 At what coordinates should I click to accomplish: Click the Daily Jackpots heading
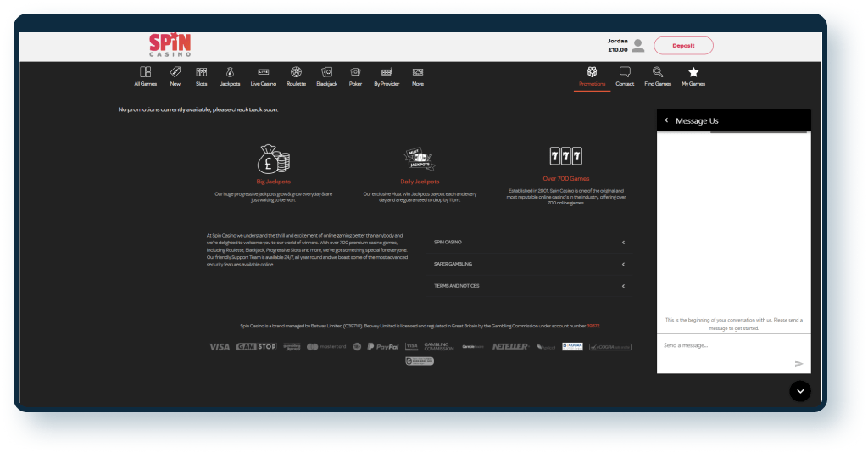coord(420,182)
